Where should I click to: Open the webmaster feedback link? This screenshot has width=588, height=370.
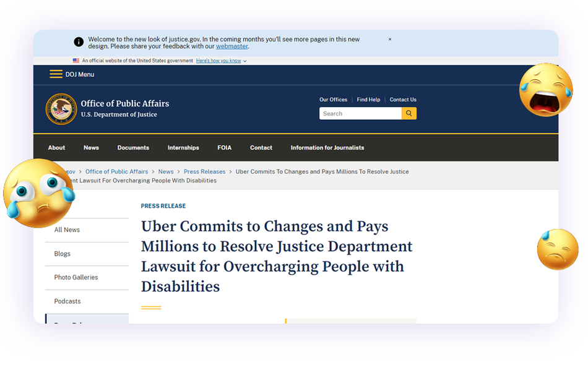coord(231,46)
